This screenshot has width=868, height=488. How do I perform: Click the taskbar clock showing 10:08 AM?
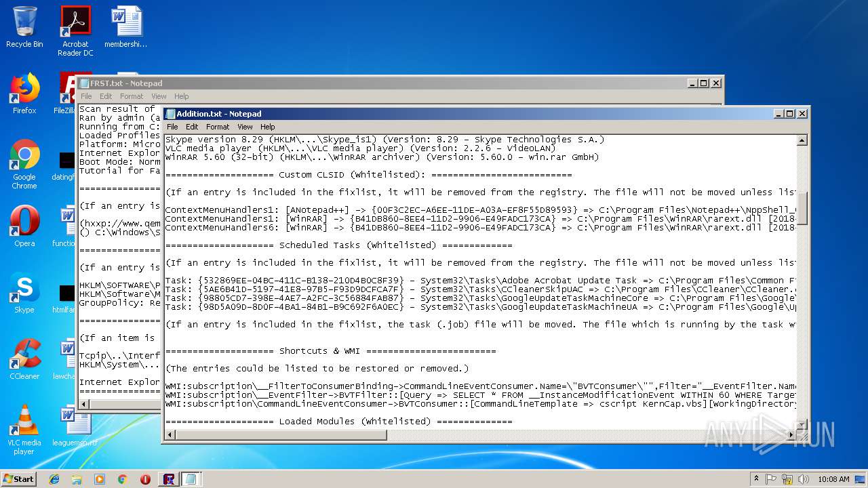(x=833, y=479)
